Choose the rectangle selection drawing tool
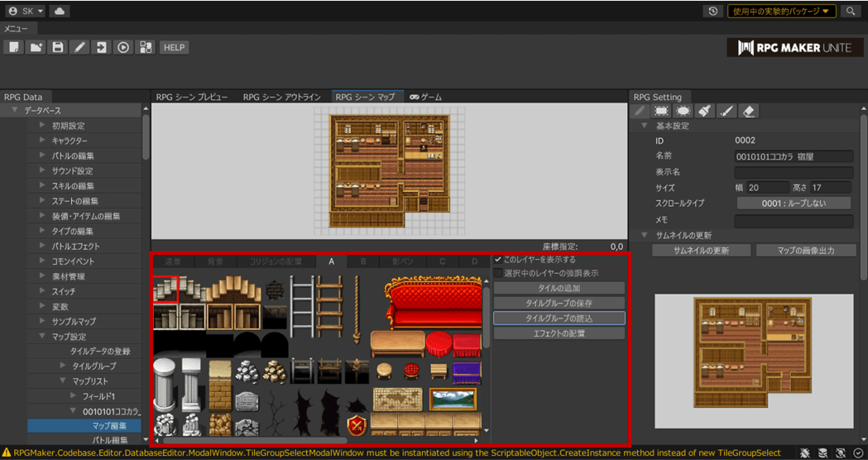Screen dimensions: 868x460 click(662, 111)
